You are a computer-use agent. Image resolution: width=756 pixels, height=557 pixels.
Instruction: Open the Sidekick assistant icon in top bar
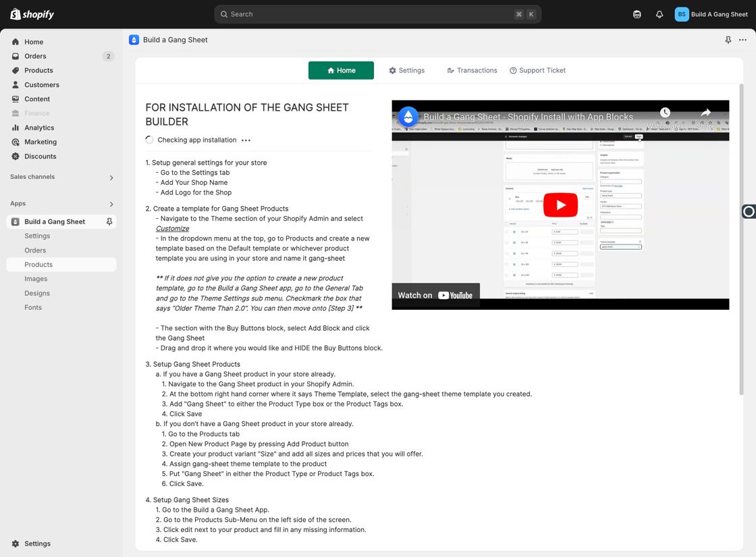[x=637, y=14]
